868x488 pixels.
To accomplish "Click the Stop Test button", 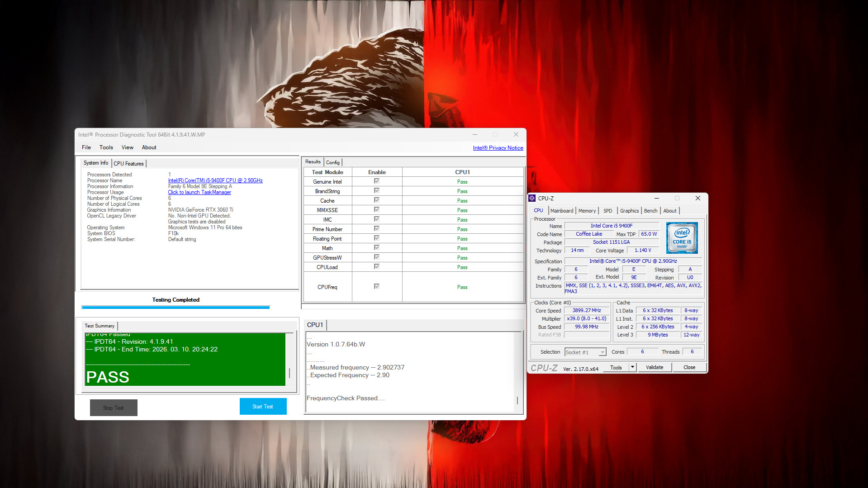I will pyautogui.click(x=114, y=407).
